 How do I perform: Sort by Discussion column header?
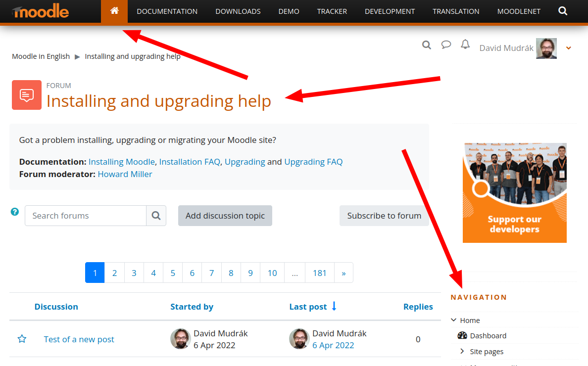(56, 307)
